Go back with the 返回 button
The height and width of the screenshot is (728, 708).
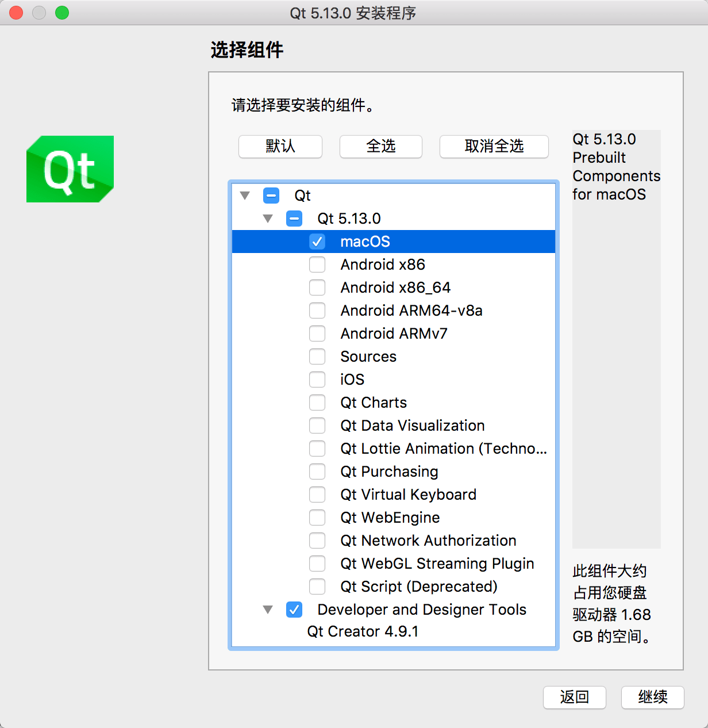[575, 697]
